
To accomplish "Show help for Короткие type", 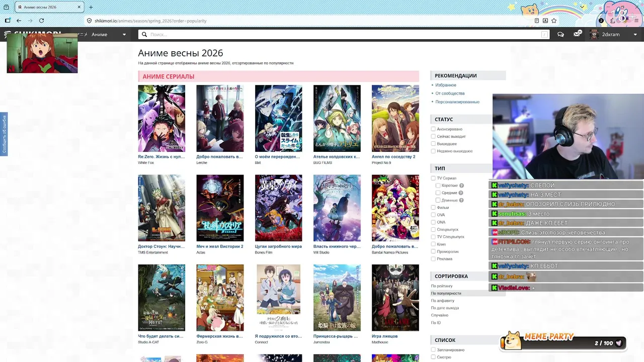I will pos(461,186).
